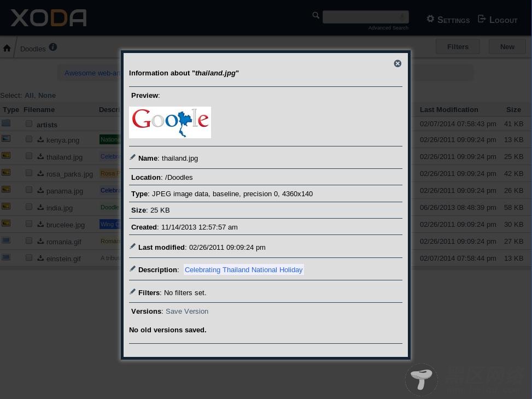Click the india.jpg image type icon
532x399 pixels.
(6, 206)
